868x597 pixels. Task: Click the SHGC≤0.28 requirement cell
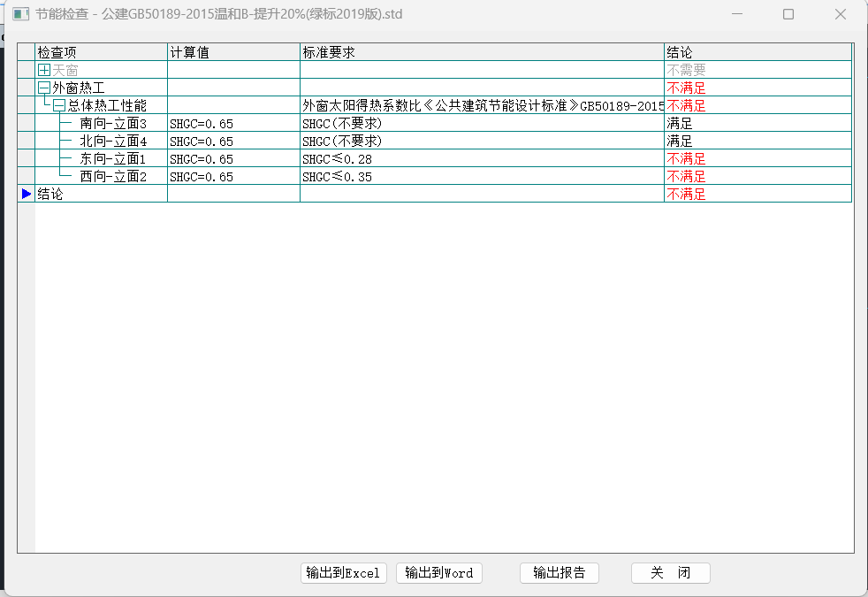click(337, 158)
